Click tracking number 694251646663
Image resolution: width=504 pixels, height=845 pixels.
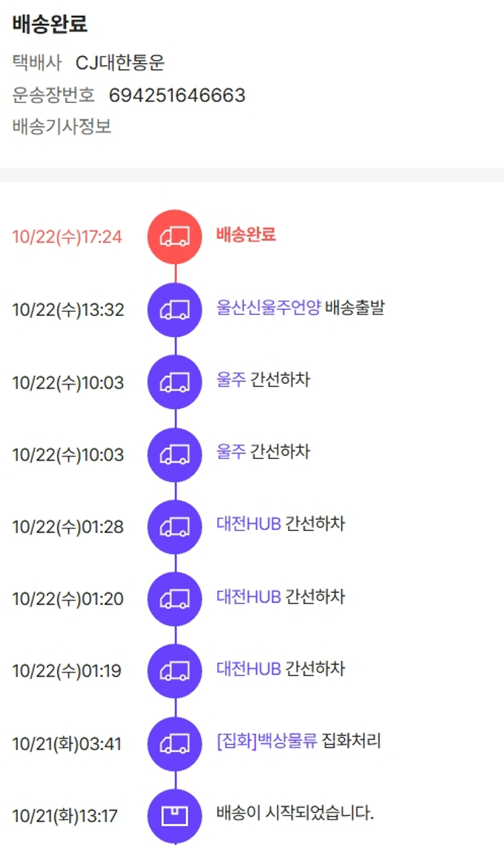(177, 95)
